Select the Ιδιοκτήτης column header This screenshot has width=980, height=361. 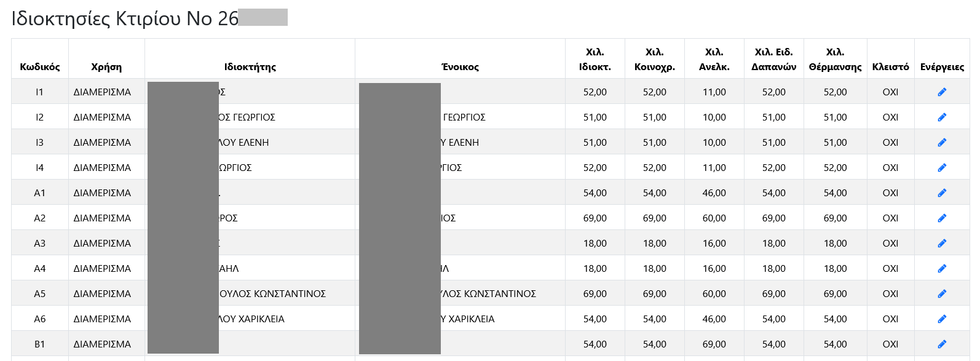click(x=250, y=67)
